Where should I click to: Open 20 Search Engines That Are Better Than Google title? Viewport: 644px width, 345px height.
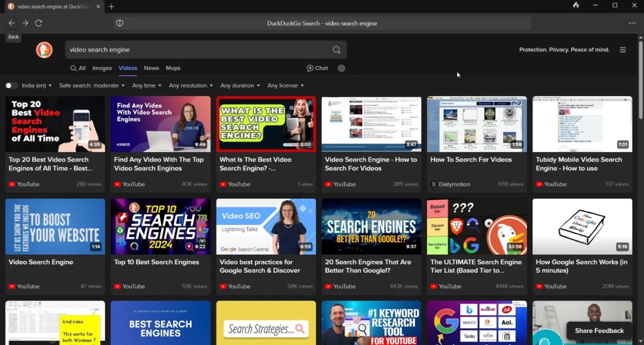[367, 266]
